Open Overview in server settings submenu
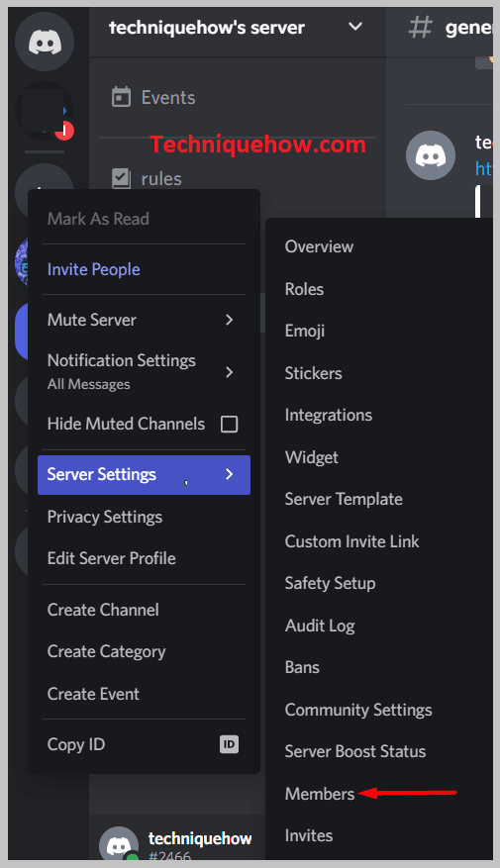 [x=319, y=246]
